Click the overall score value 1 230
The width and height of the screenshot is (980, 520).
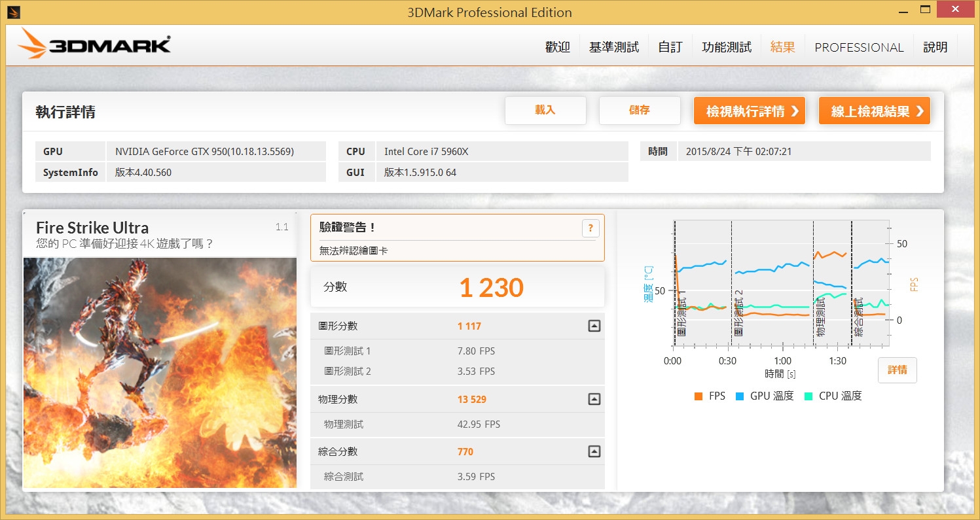click(x=492, y=288)
